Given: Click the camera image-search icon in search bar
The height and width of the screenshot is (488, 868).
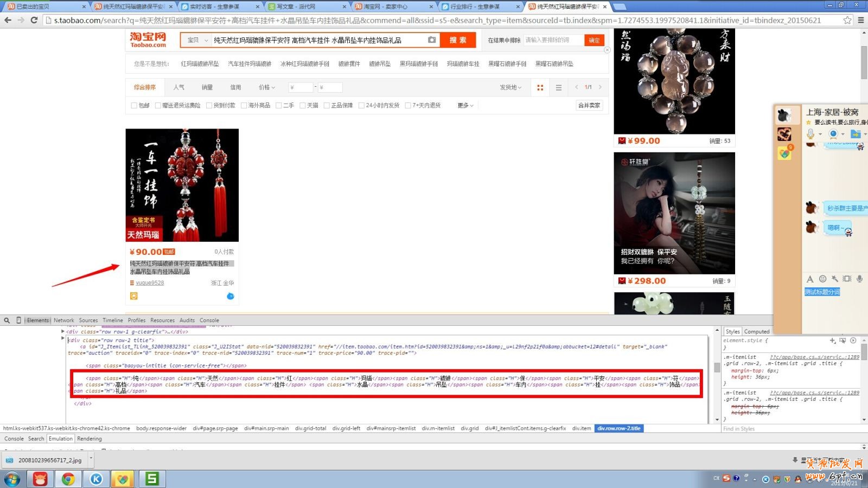Looking at the screenshot, I should pos(431,40).
